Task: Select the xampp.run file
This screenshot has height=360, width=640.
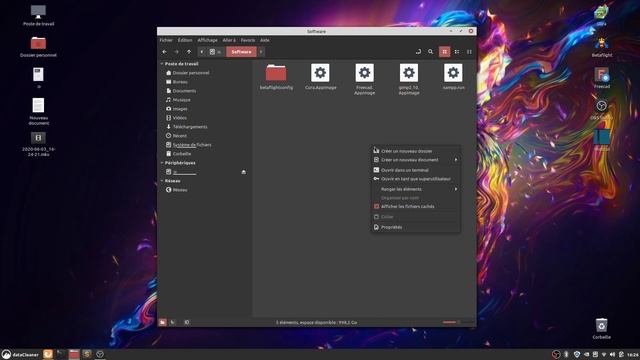Action: coord(453,77)
